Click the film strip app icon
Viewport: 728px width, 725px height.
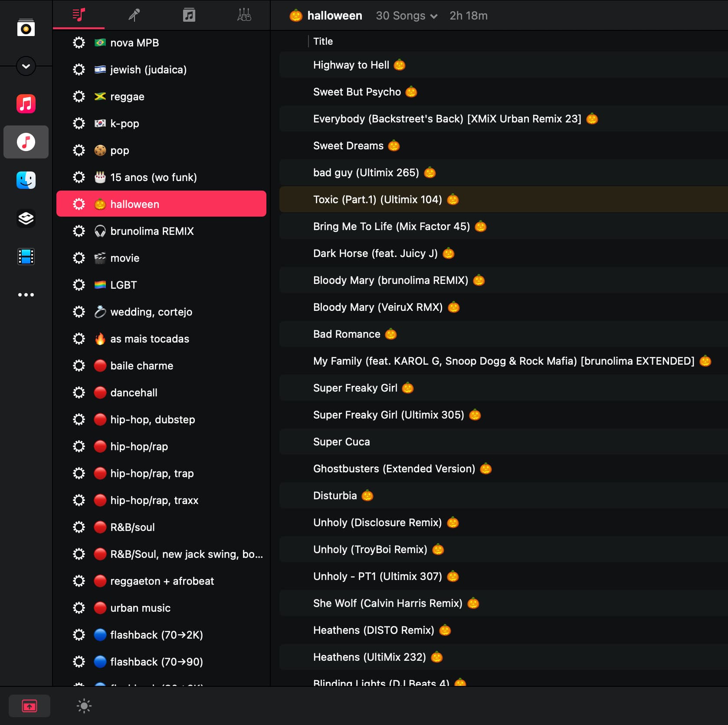pos(26,257)
